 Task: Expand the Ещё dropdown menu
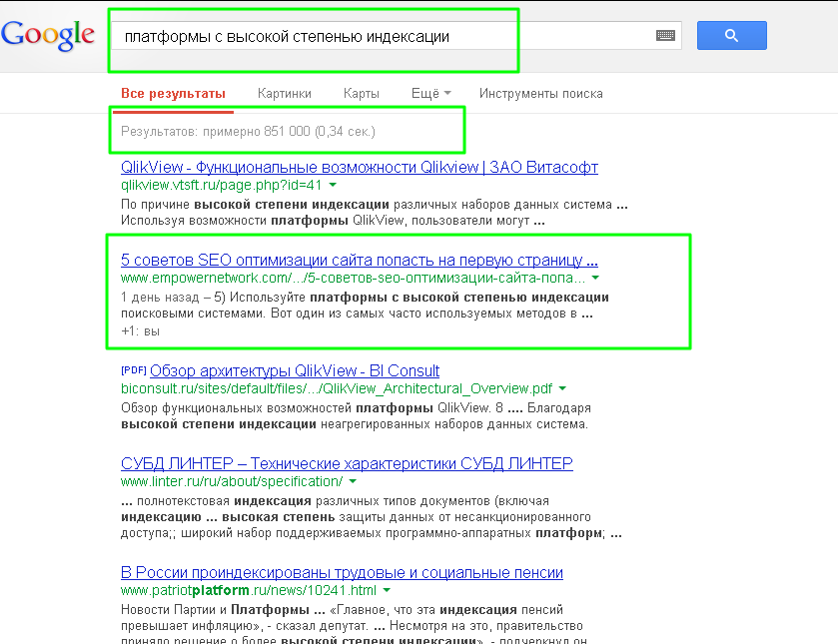430,94
